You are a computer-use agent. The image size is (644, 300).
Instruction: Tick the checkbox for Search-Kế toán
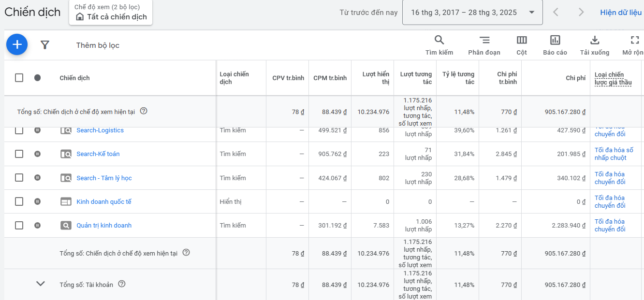pyautogui.click(x=19, y=154)
